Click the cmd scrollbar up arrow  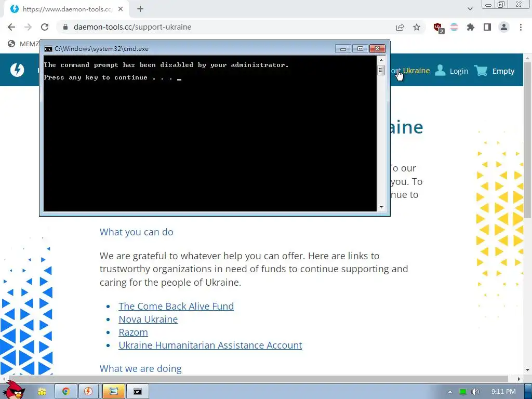[381, 60]
